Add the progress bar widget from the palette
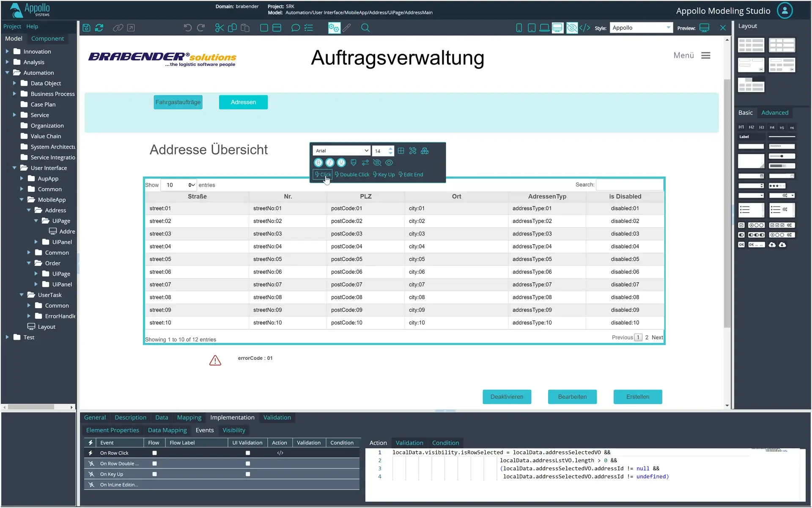Screen dimensions: 812x508 [x=782, y=166]
